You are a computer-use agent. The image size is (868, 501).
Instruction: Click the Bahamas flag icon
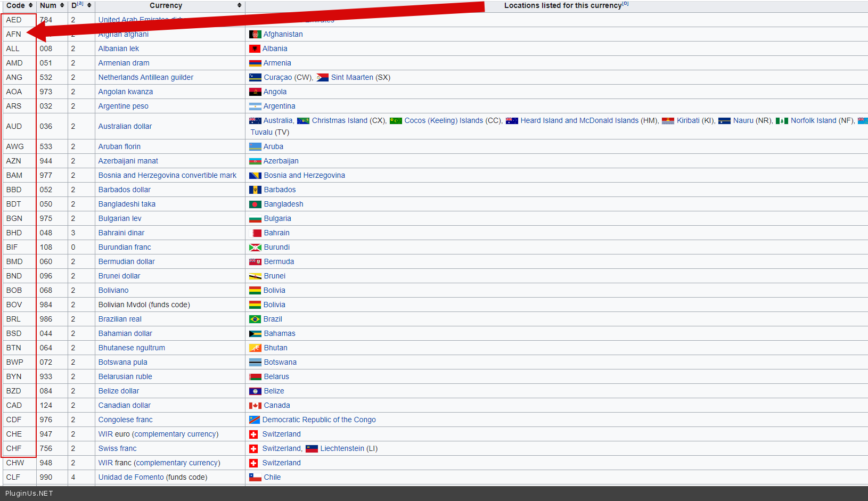[255, 333]
